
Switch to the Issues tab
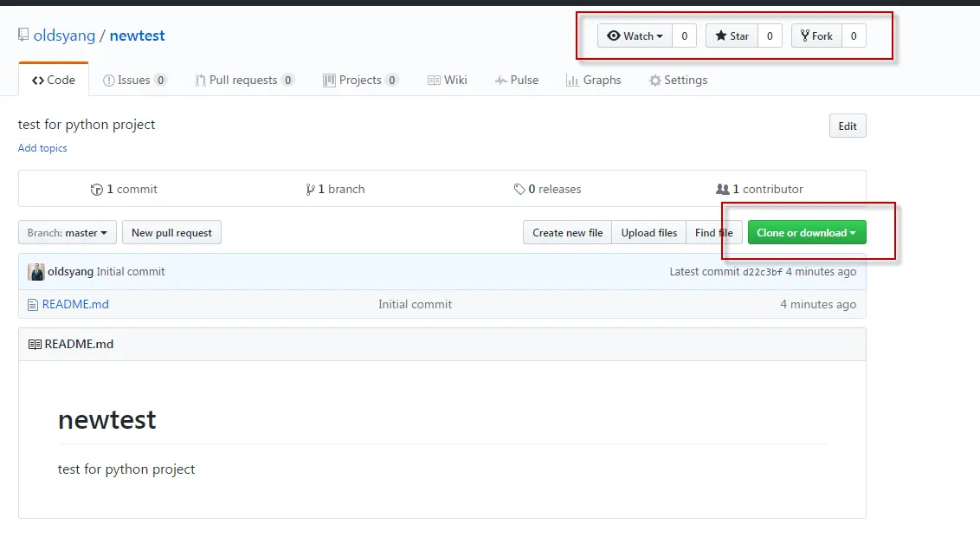(134, 80)
